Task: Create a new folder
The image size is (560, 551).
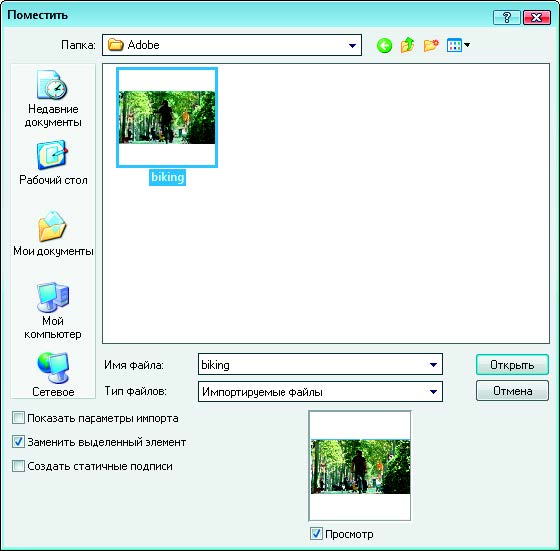Action: pos(431,45)
